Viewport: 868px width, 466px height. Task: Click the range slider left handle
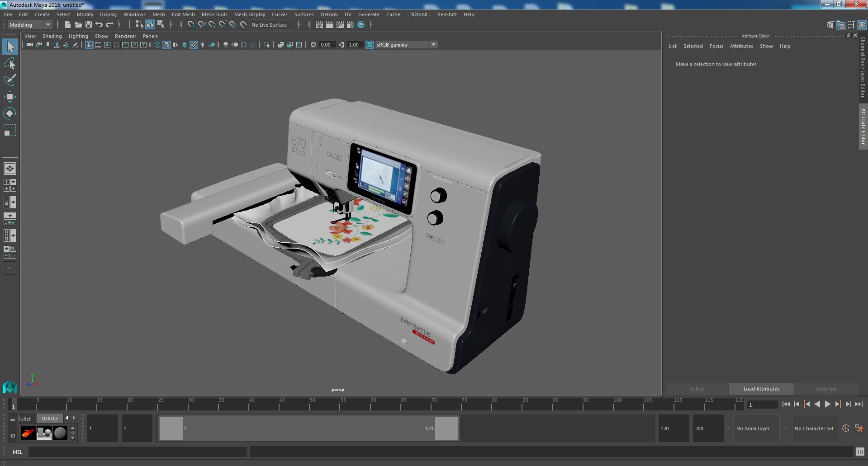pyautogui.click(x=171, y=428)
